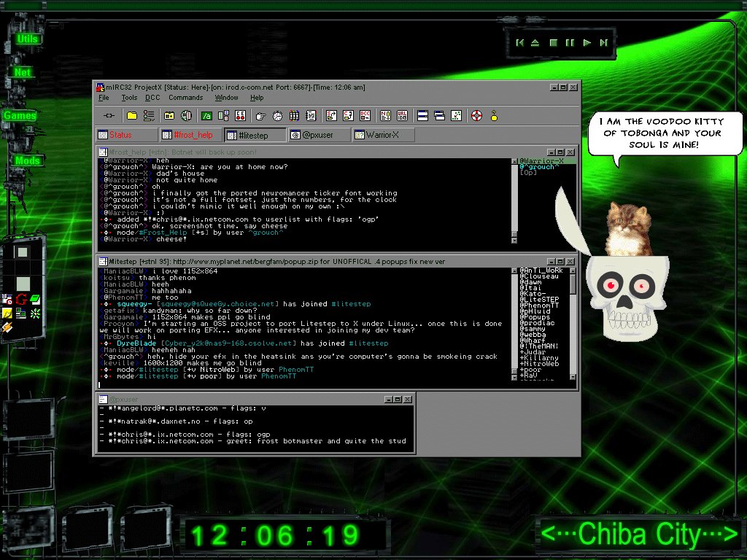Image resolution: width=747 pixels, height=560 pixels.
Task: Click the #litestep nick list scrollbar down arrow
Action: click(573, 377)
